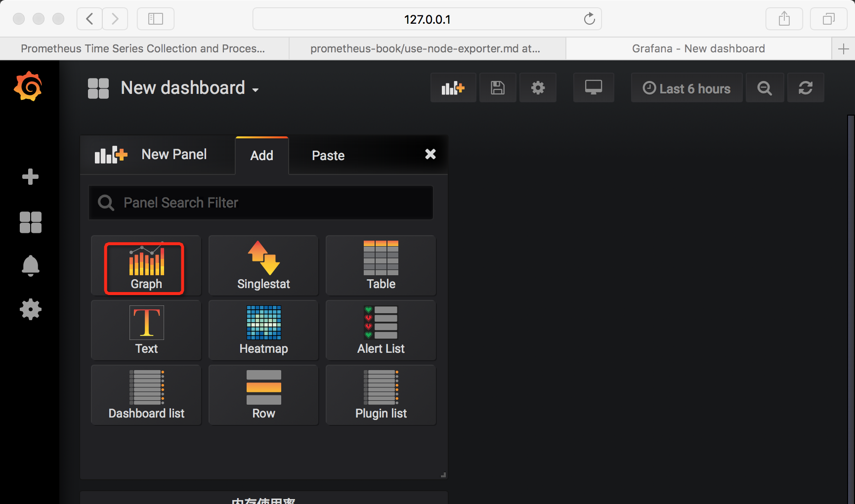The image size is (855, 504).
Task: Select the Graph panel type
Action: pos(146,266)
